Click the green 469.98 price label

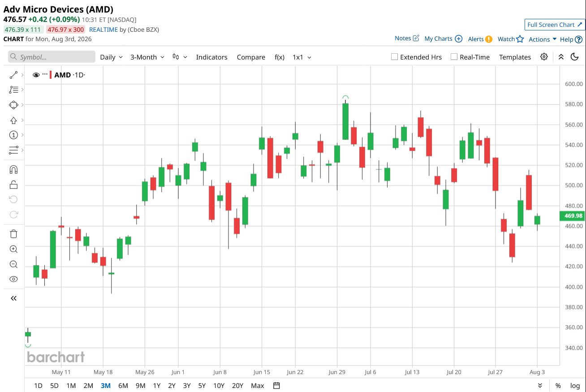(572, 216)
